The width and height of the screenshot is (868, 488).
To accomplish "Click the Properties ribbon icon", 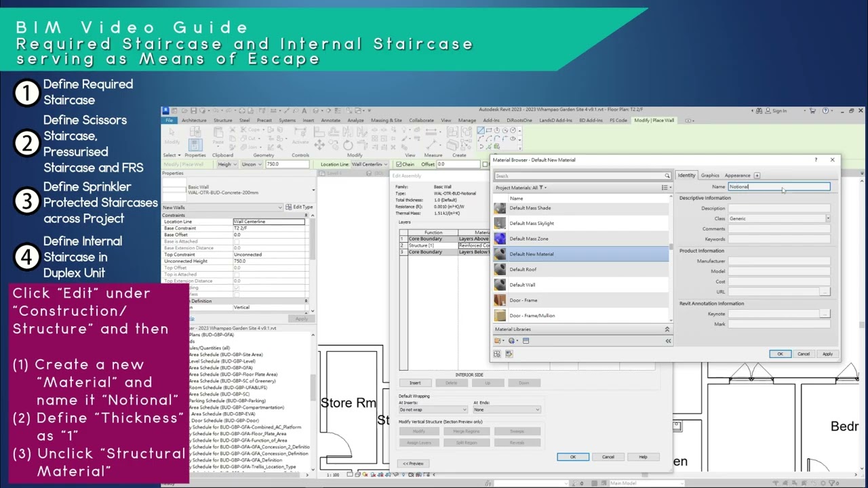I will (x=195, y=144).
